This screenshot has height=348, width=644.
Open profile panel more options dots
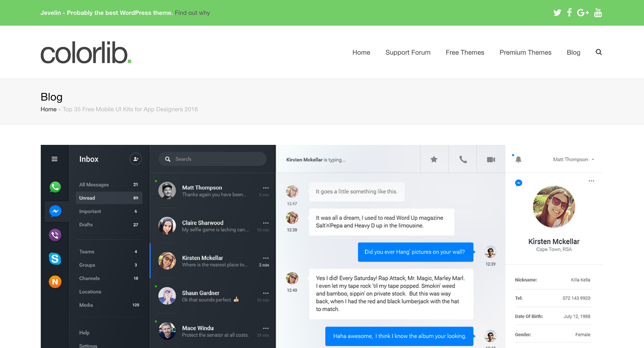(591, 181)
